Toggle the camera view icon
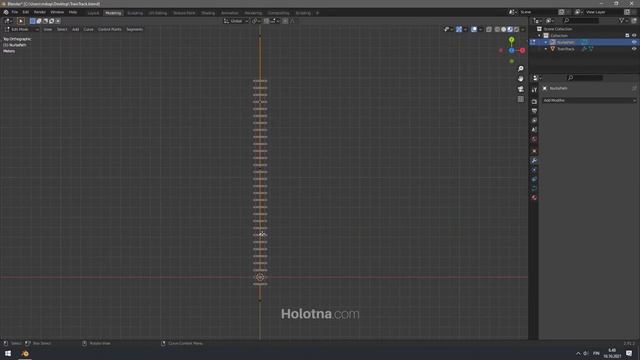This screenshot has width=640, height=360. point(520,89)
